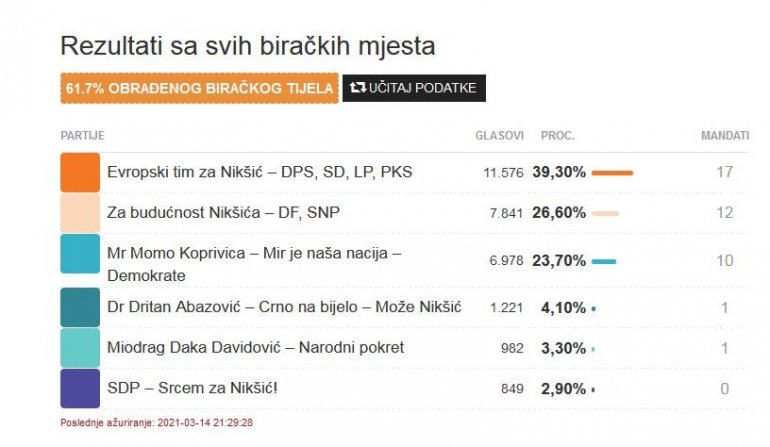Image resolution: width=770 pixels, height=447 pixels.
Task: Click the UČITAJ PODATKE reload button
Action: pos(414,88)
